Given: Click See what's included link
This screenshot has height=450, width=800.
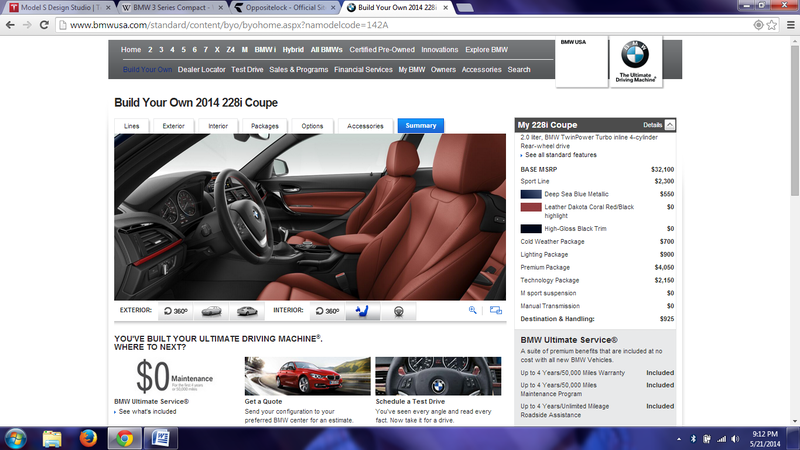Looking at the screenshot, I should [147, 411].
